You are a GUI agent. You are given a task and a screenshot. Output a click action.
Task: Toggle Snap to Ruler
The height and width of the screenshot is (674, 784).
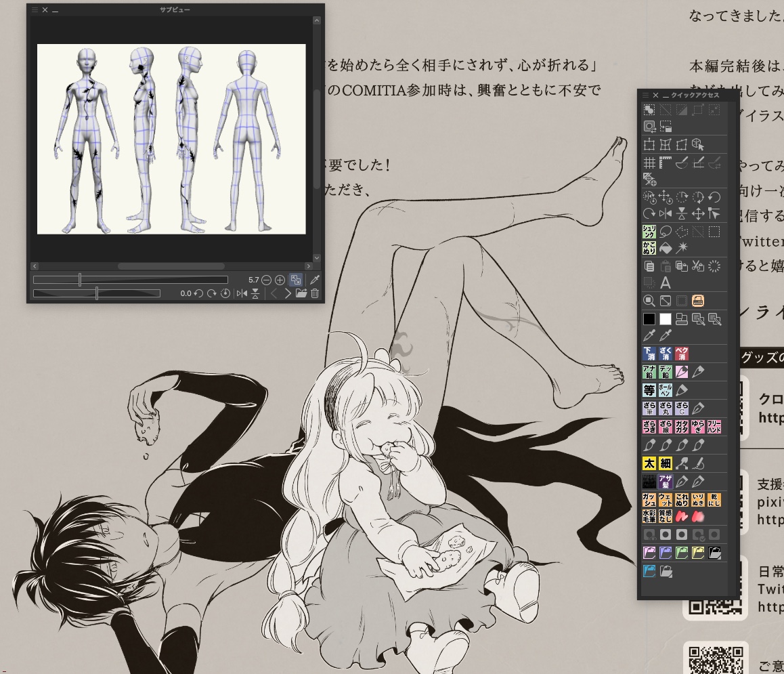click(682, 163)
